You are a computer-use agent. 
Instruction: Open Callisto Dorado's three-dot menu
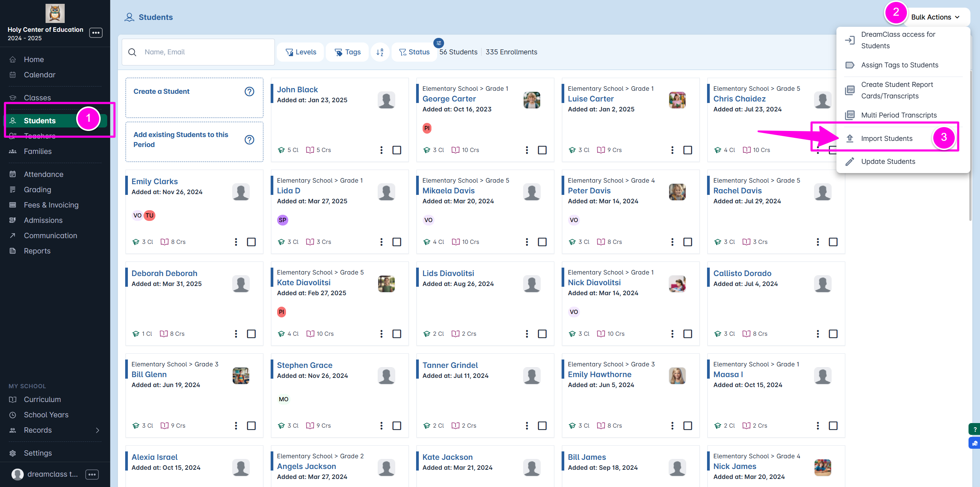click(x=818, y=334)
